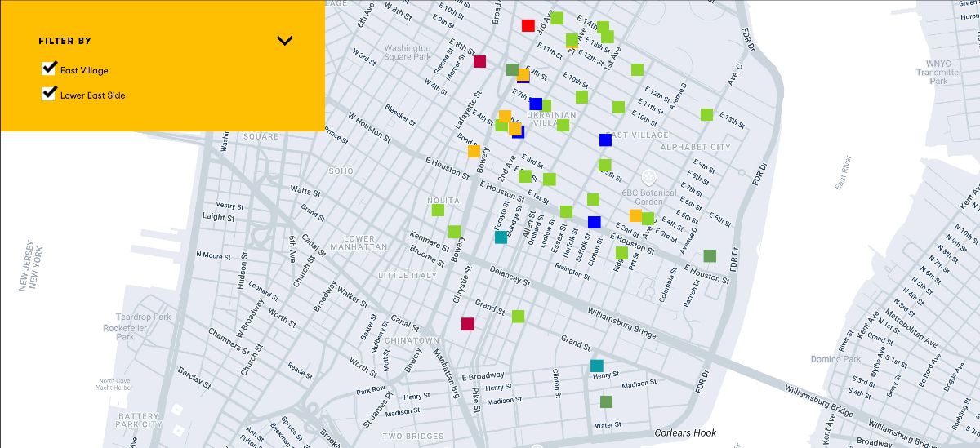
Task: Open the teal marker above Henry St
Action: (597, 366)
